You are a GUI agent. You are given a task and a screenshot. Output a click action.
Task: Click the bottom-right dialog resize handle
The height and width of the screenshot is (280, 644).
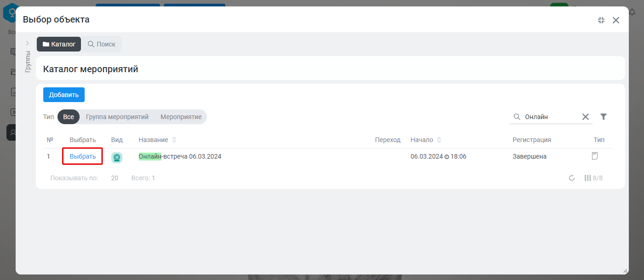[x=625, y=271]
